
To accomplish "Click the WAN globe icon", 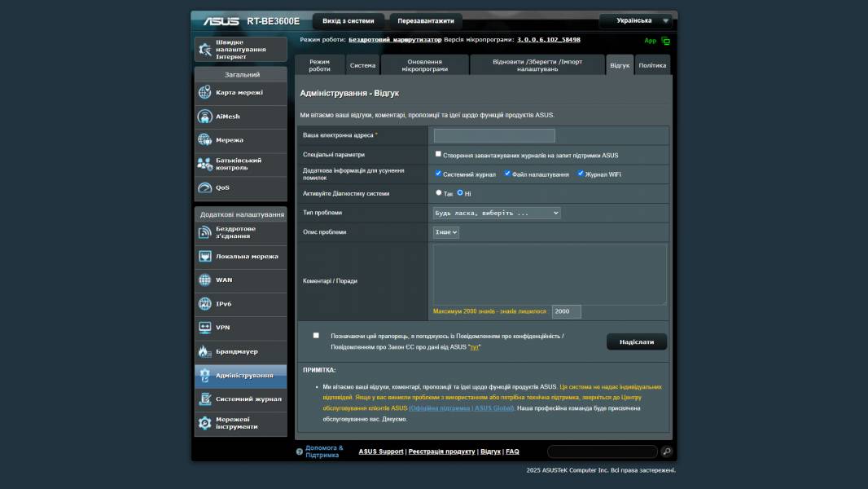I will 205,280.
